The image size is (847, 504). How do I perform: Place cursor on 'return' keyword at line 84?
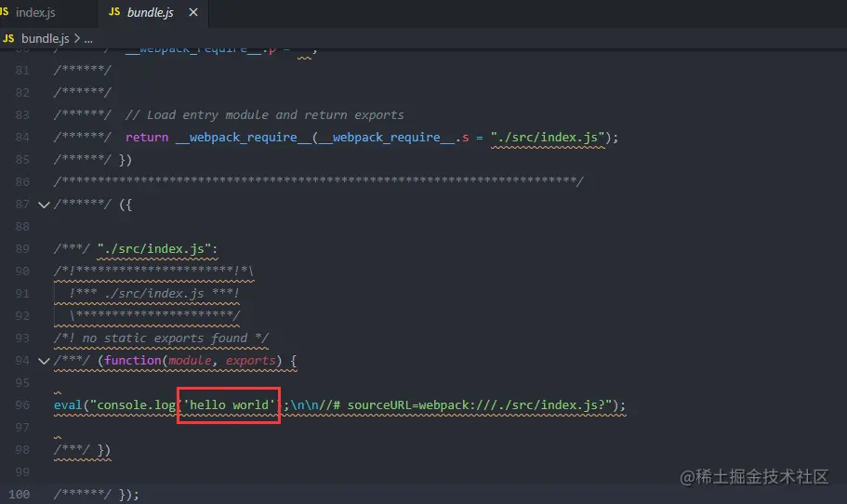[147, 138]
